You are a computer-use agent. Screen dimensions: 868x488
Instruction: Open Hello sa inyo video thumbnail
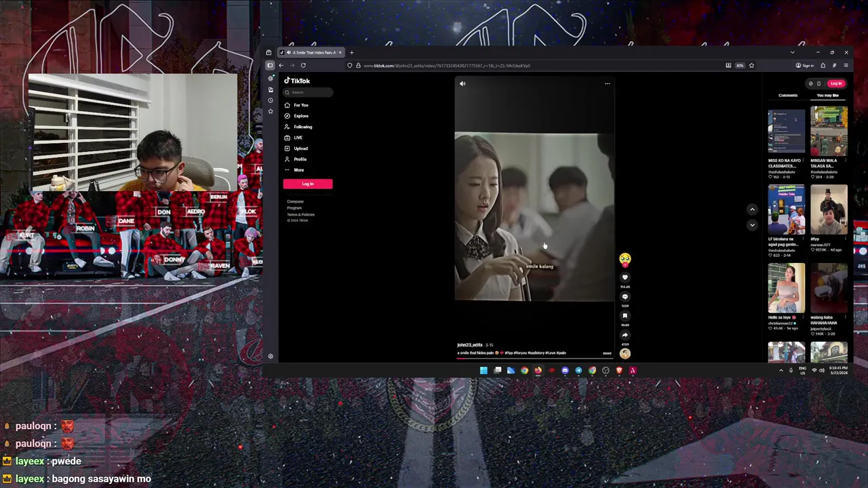click(x=786, y=288)
